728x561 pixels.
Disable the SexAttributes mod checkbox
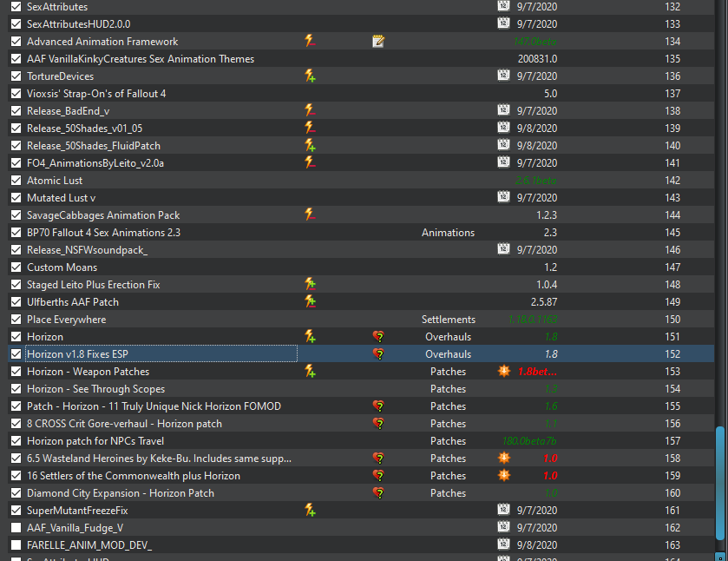16,6
